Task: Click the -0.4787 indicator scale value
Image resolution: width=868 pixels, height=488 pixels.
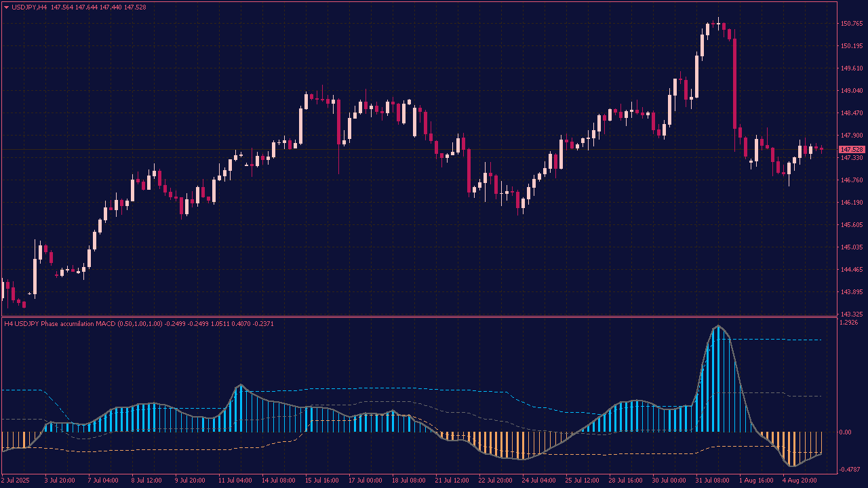Action: pyautogui.click(x=850, y=469)
